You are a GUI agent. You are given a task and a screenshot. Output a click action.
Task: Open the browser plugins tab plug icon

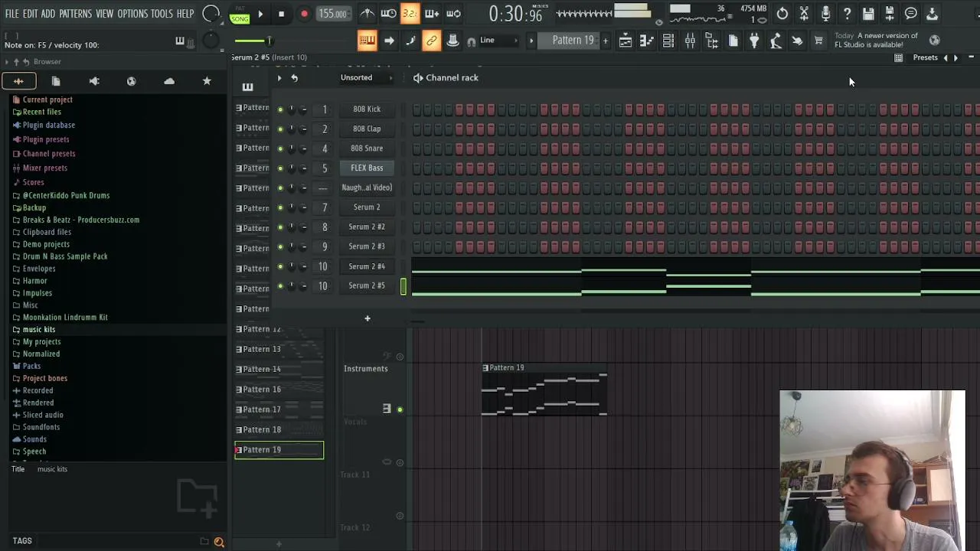click(x=94, y=81)
